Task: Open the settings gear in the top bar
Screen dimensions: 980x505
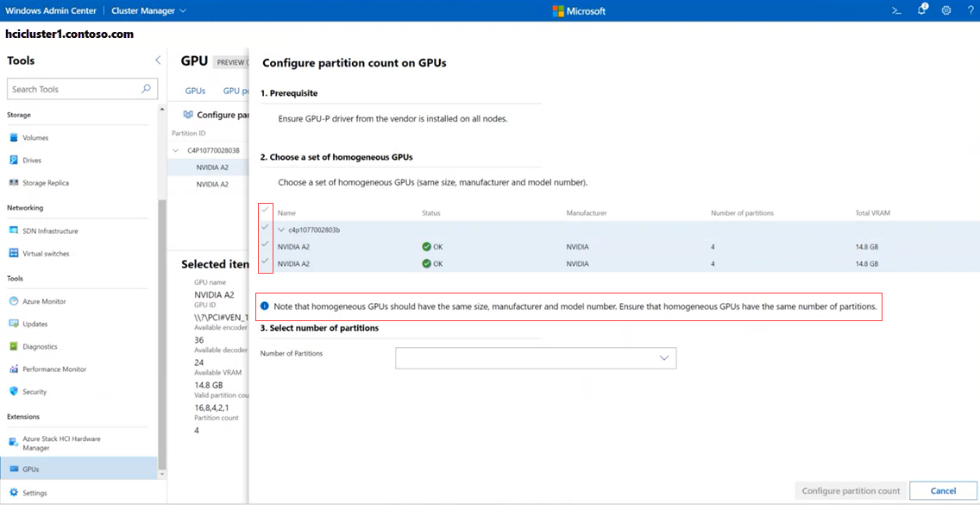Action: click(x=945, y=10)
